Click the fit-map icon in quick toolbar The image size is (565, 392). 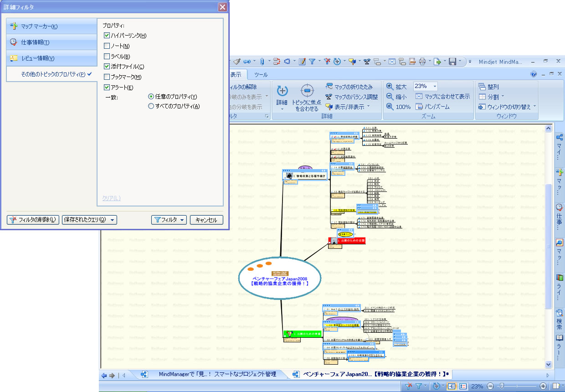pos(392,62)
